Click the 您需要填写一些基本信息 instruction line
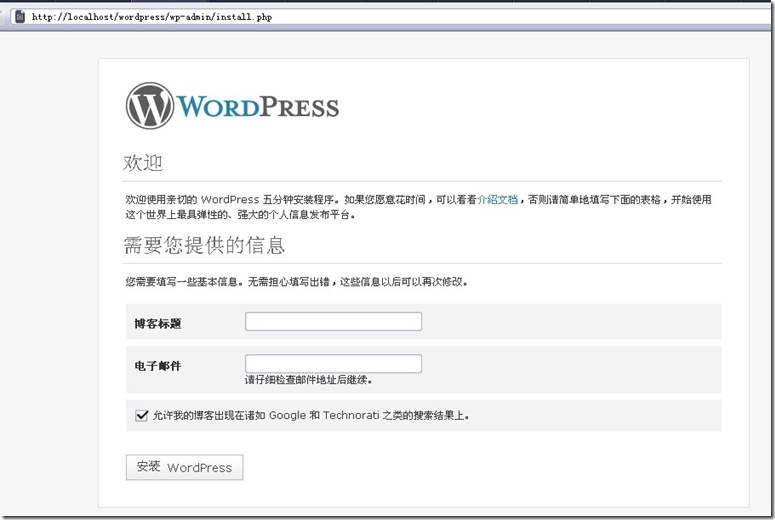The height and width of the screenshot is (520, 775). tap(297, 282)
